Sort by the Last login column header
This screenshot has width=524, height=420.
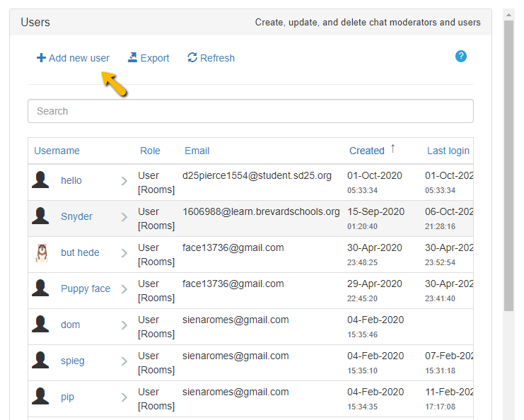click(448, 151)
